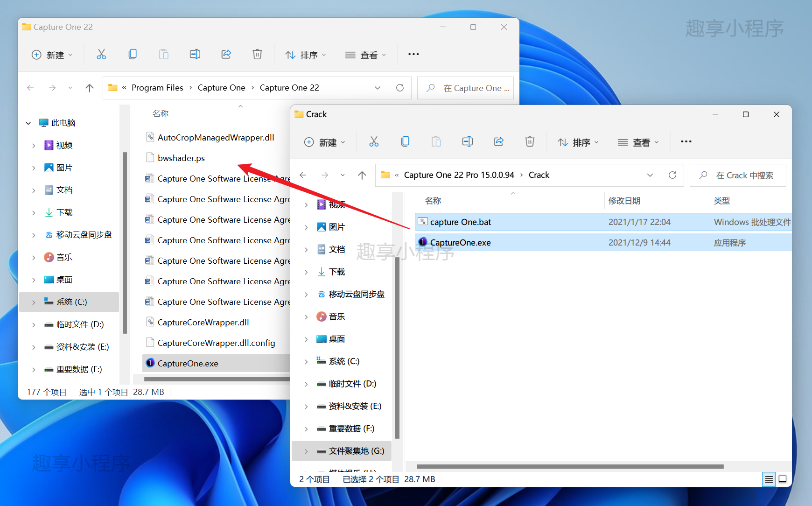The height and width of the screenshot is (506, 812).
Task: Select the capture One.bat file
Action: 603,222
